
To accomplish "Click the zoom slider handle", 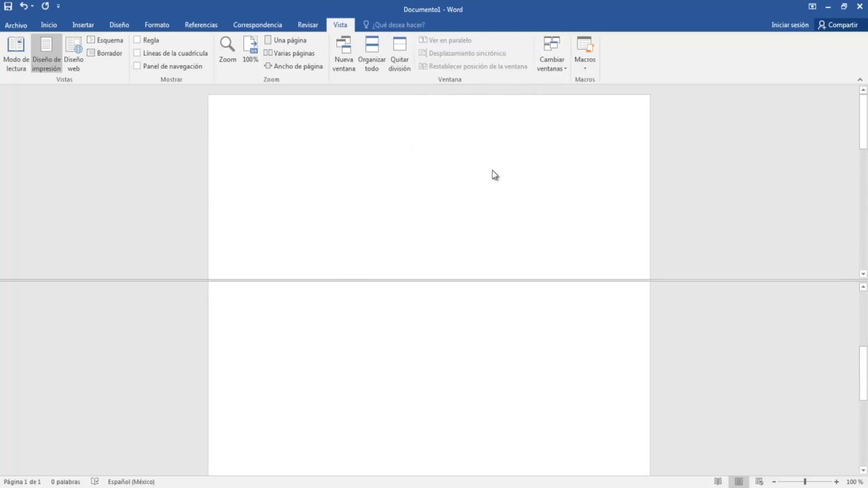I will click(x=805, y=482).
